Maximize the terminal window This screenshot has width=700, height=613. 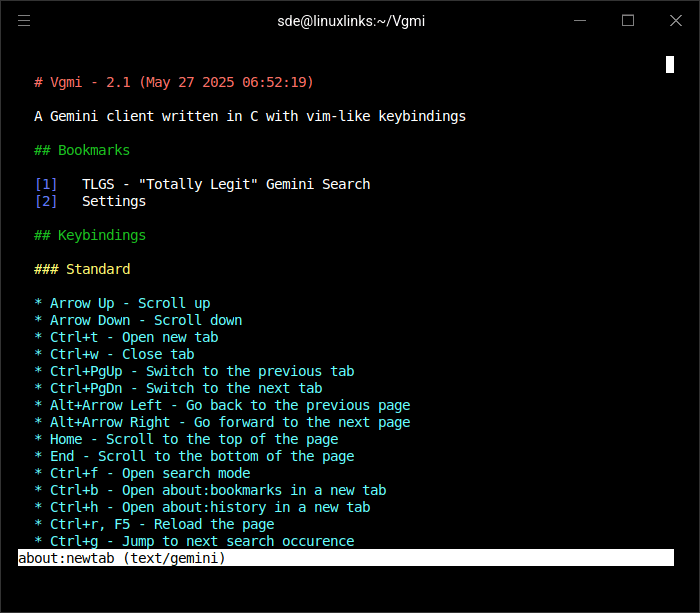click(x=628, y=21)
